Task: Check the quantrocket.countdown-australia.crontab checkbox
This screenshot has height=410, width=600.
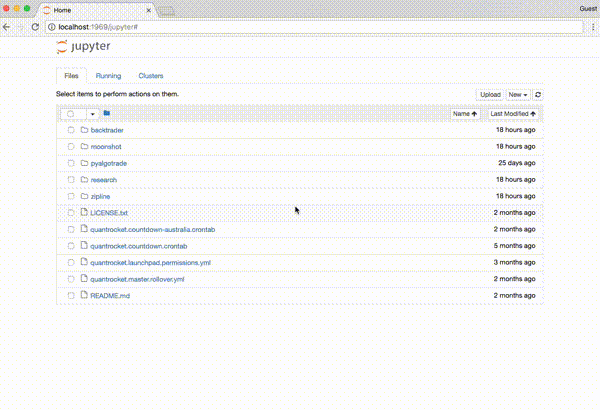Action: tap(71, 230)
